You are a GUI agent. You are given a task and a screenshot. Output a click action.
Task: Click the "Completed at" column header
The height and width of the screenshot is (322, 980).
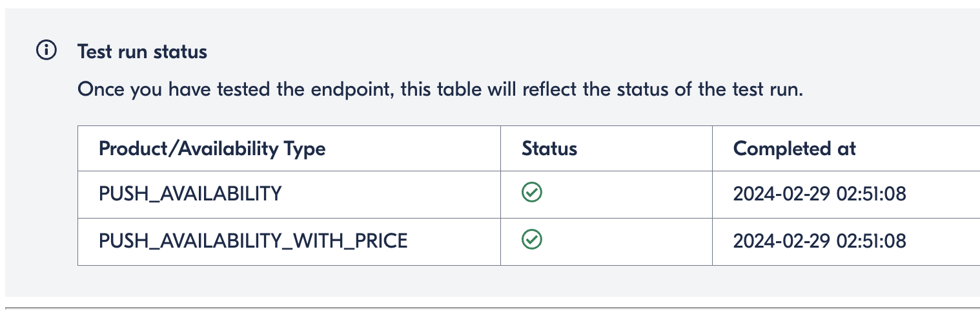pos(794,149)
